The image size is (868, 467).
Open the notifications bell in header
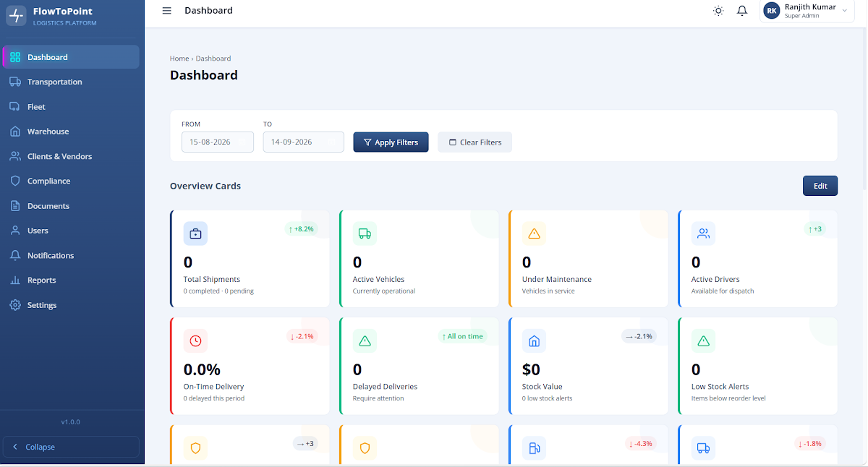coord(742,11)
